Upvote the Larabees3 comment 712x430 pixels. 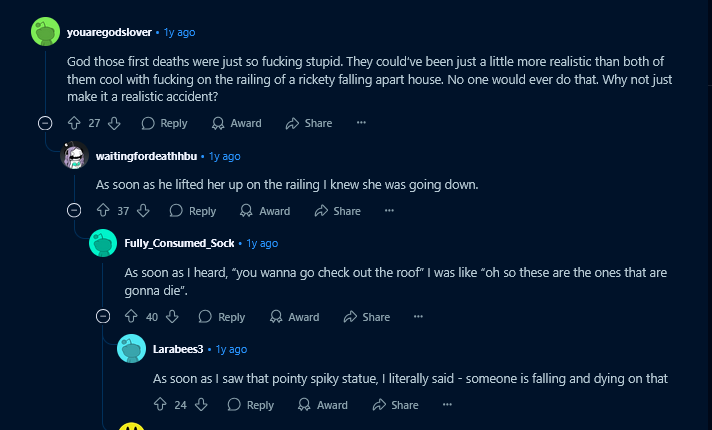click(x=160, y=405)
